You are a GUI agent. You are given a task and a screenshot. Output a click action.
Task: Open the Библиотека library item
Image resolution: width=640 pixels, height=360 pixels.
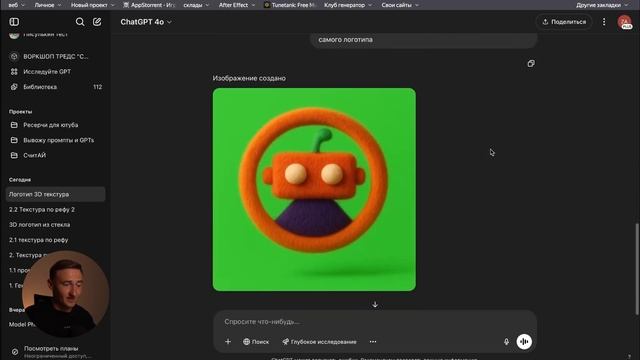55,87
